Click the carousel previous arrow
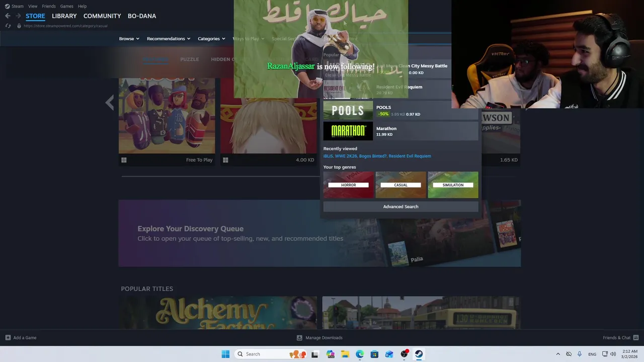The width and height of the screenshot is (644, 362). (110, 103)
